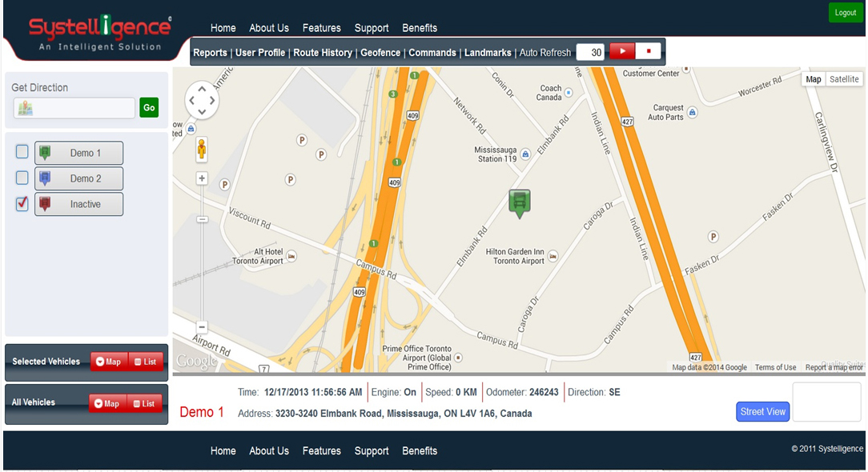Image resolution: width=868 pixels, height=472 pixels.
Task: Open the Geofence section
Action: coord(380,53)
